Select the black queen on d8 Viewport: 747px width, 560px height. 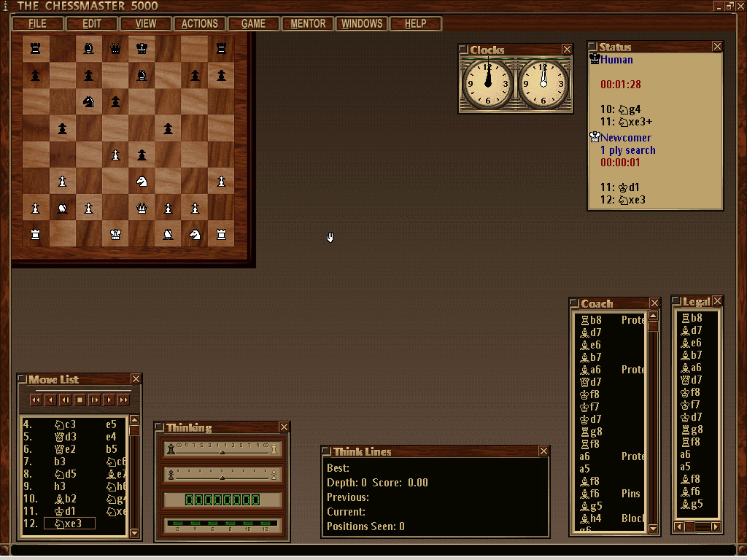[115, 48]
